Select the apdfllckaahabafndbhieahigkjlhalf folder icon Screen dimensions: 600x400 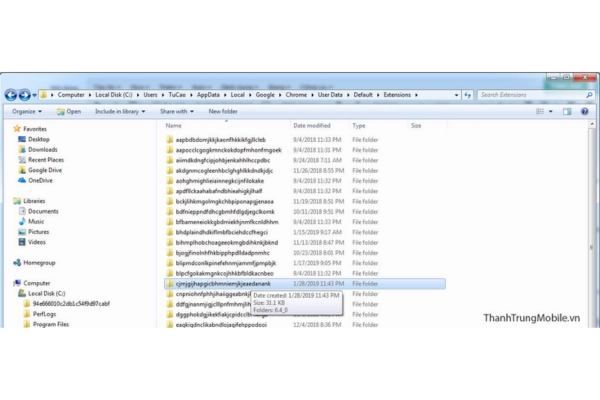click(x=170, y=191)
